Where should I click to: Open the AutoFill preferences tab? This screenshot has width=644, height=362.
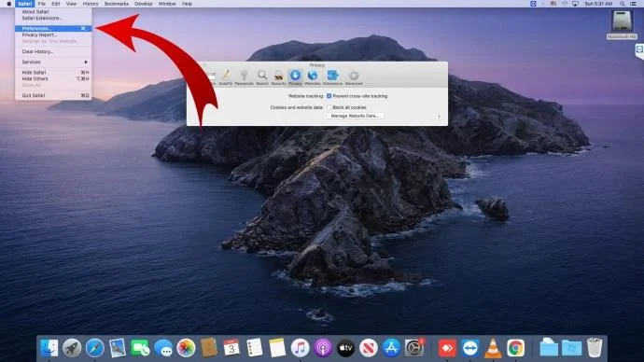click(226, 77)
